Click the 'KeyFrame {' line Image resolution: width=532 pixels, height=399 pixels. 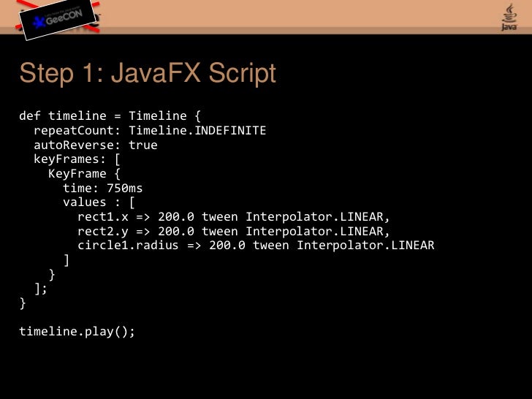click(84, 174)
